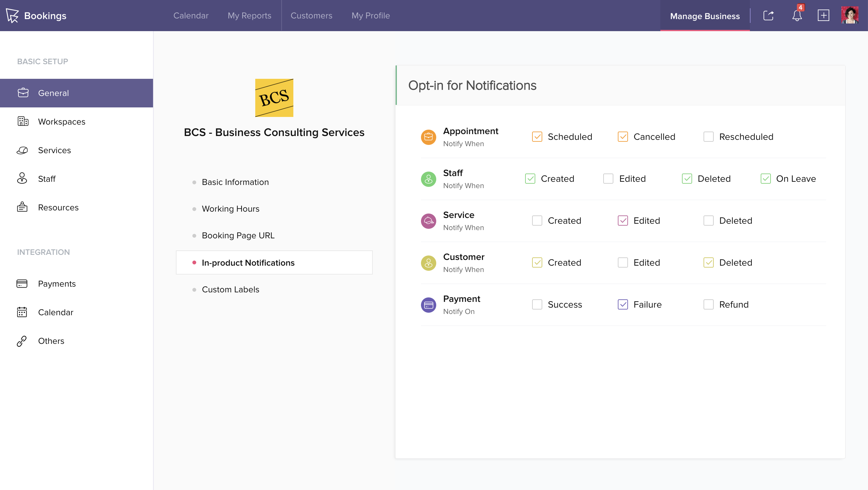Open Services in the sidebar

pos(54,150)
